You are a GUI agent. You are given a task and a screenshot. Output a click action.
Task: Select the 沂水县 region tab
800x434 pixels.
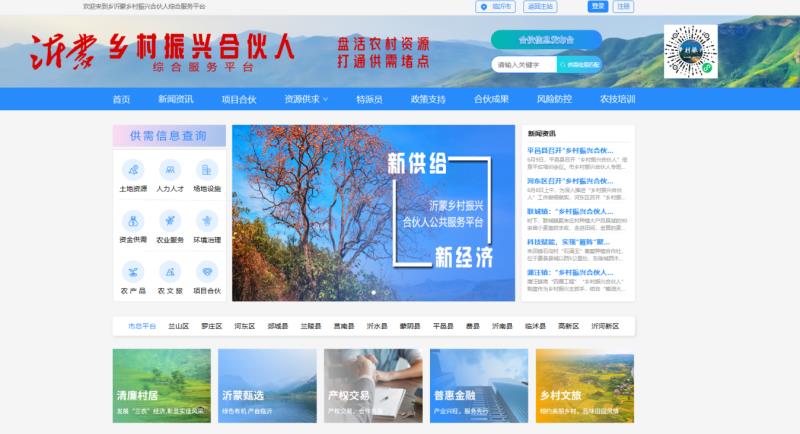[377, 326]
